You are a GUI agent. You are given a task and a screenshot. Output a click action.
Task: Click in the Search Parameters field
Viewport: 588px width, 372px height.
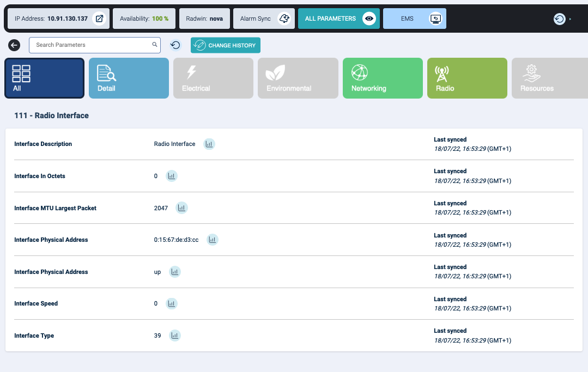point(90,45)
